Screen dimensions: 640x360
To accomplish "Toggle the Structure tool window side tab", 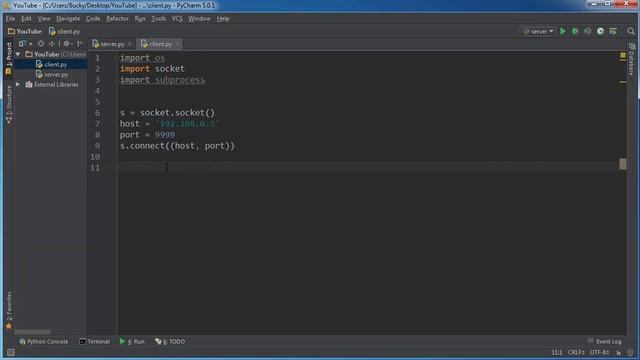I will point(9,104).
